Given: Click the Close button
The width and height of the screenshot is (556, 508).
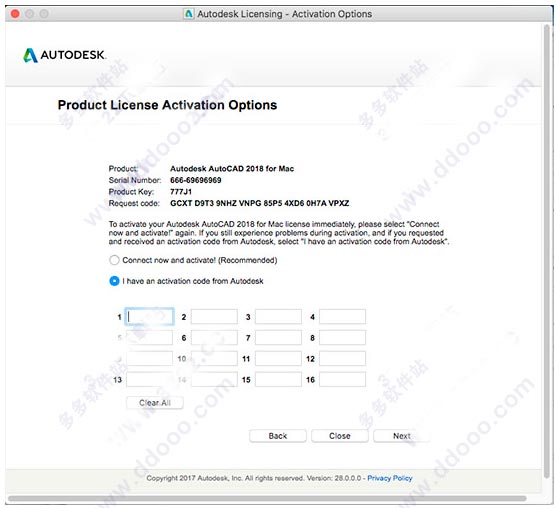Looking at the screenshot, I should pyautogui.click(x=340, y=436).
